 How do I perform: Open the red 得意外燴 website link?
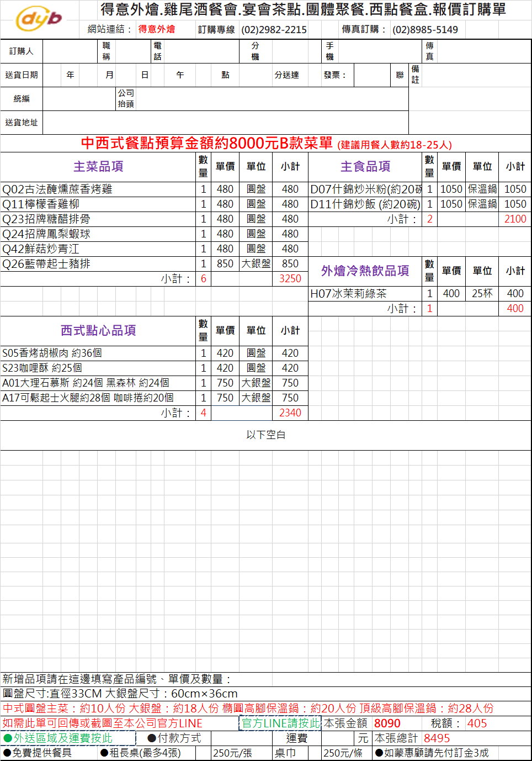(156, 29)
